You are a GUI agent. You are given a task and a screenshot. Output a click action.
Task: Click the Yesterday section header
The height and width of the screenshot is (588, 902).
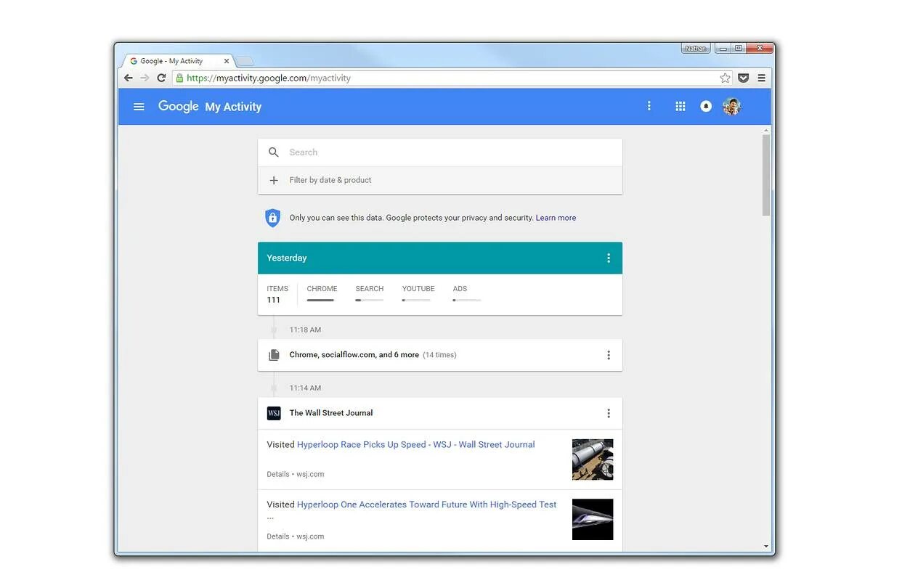440,258
